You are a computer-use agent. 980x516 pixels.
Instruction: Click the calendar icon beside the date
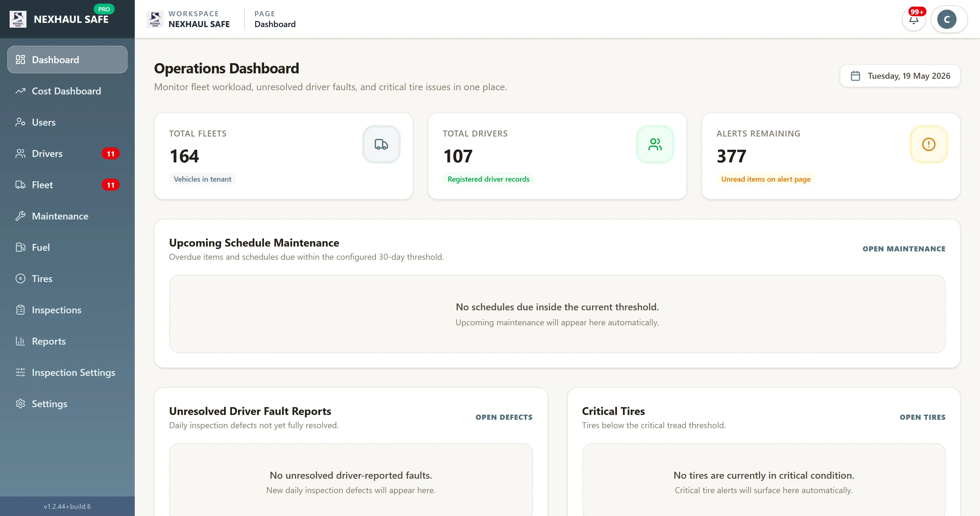coord(855,76)
